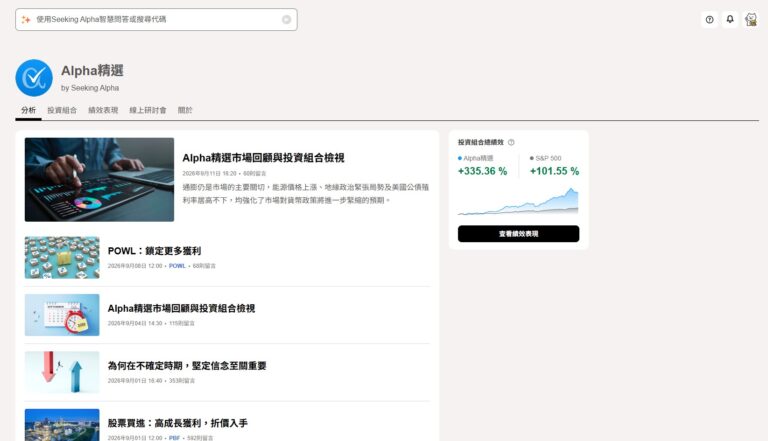Click the Alpha精選 blue logo
The height and width of the screenshot is (441, 768).
pyautogui.click(x=34, y=78)
